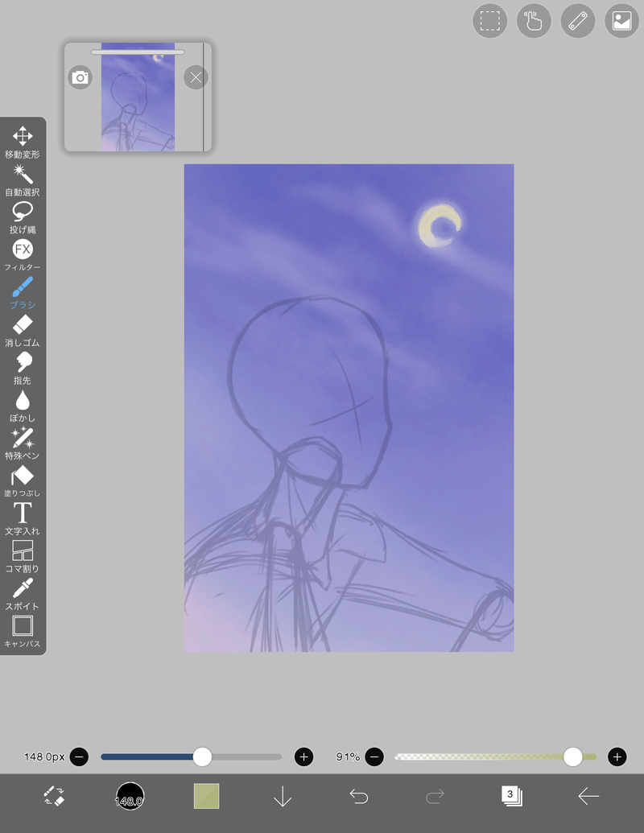
Task: Select the Brush (ブラシ) tool
Action: pos(23,293)
